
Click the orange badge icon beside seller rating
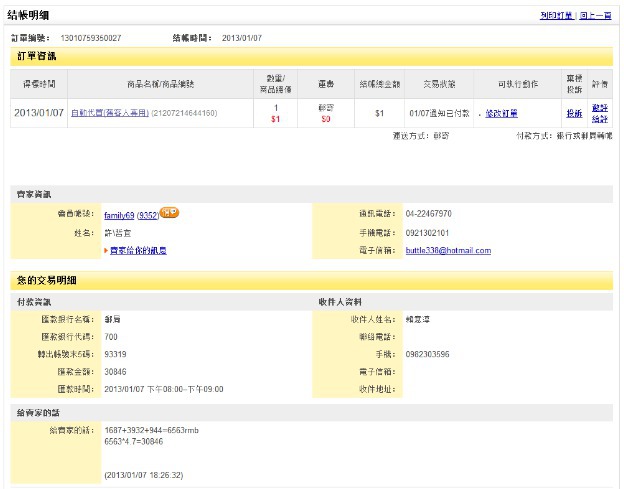coord(169,212)
